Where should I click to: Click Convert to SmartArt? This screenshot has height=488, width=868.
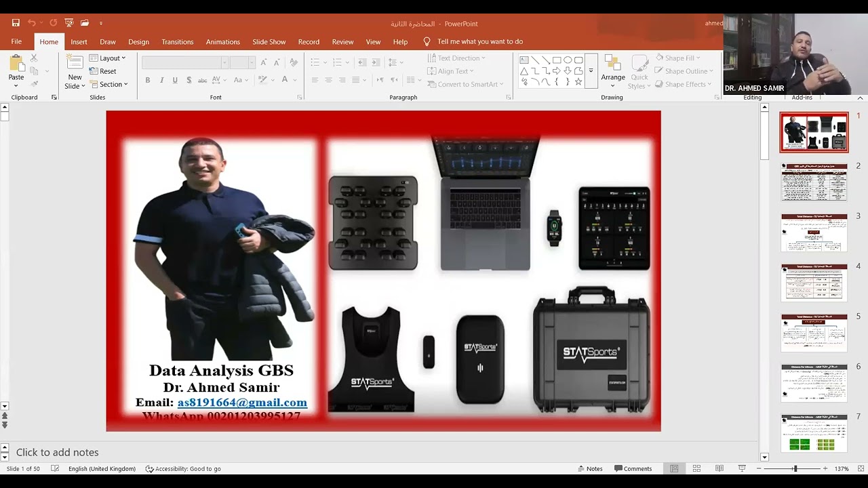tap(465, 84)
